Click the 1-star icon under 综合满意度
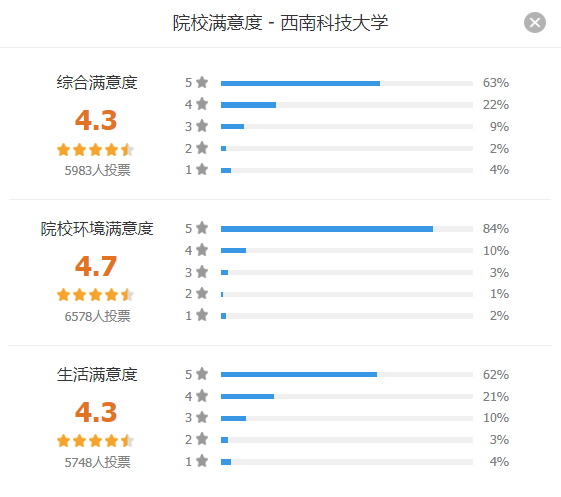 [202, 169]
